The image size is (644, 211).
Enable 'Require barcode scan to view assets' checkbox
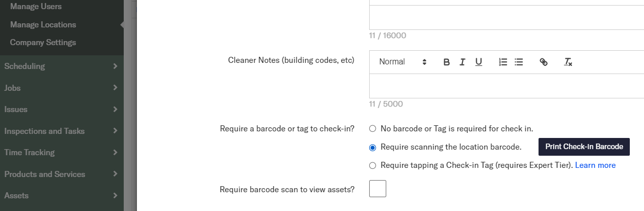tap(378, 189)
